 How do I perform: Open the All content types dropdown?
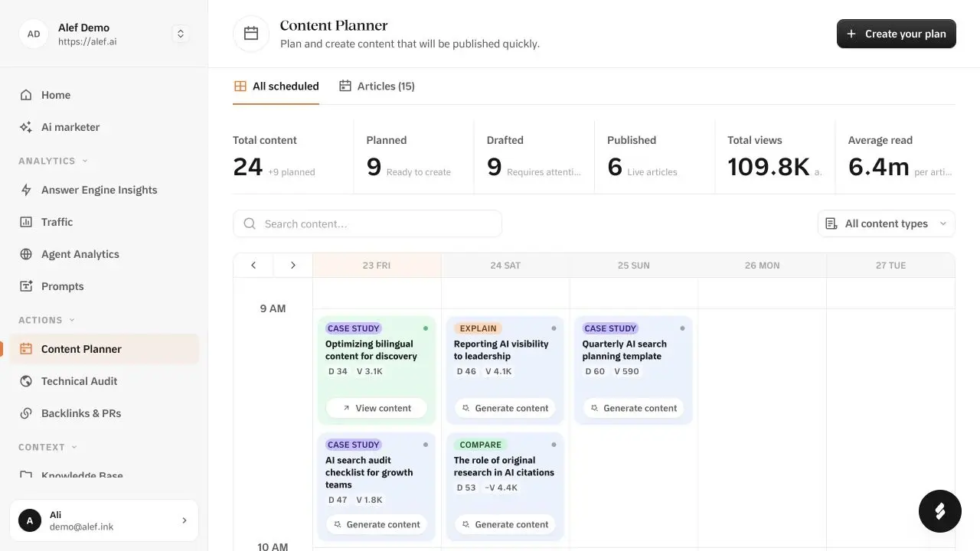887,223
